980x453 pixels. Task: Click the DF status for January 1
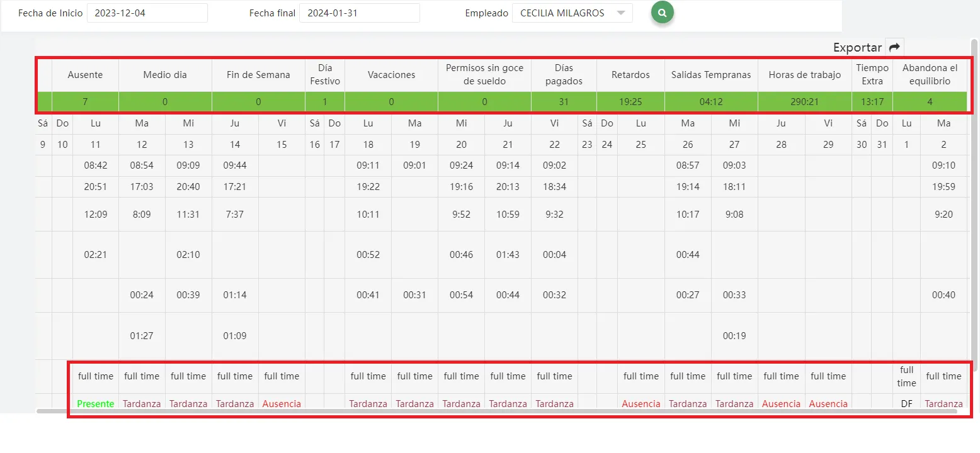[906, 403]
